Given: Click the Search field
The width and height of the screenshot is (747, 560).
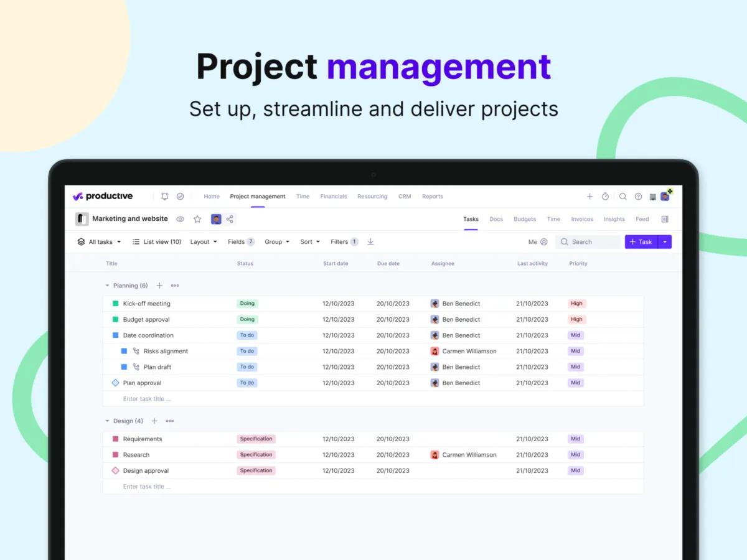Looking at the screenshot, I should [x=588, y=242].
